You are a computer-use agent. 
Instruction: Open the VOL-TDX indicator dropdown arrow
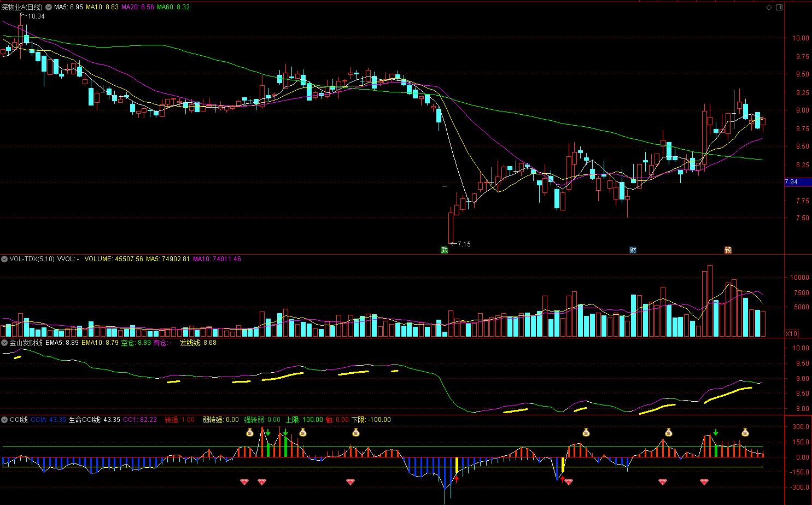(4, 259)
